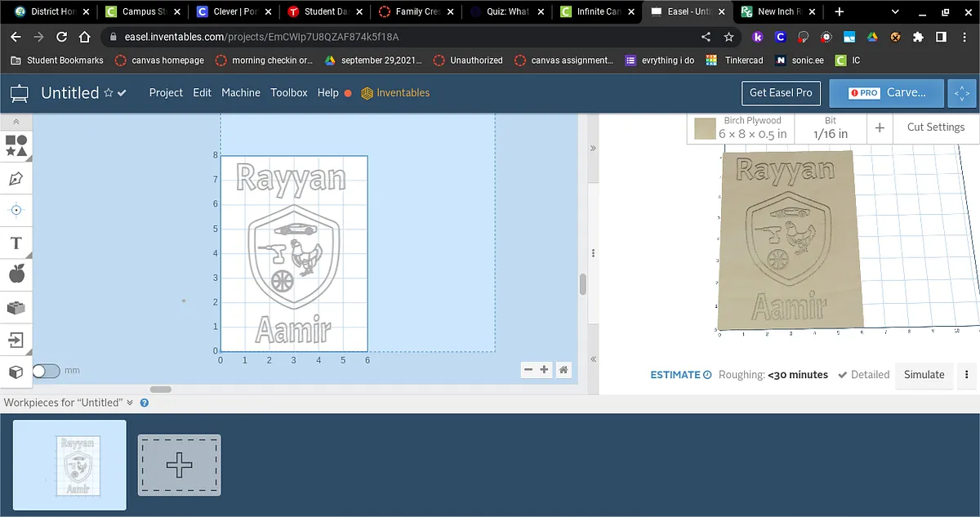
Task: Click the Easel projects logo icon
Action: click(19, 93)
